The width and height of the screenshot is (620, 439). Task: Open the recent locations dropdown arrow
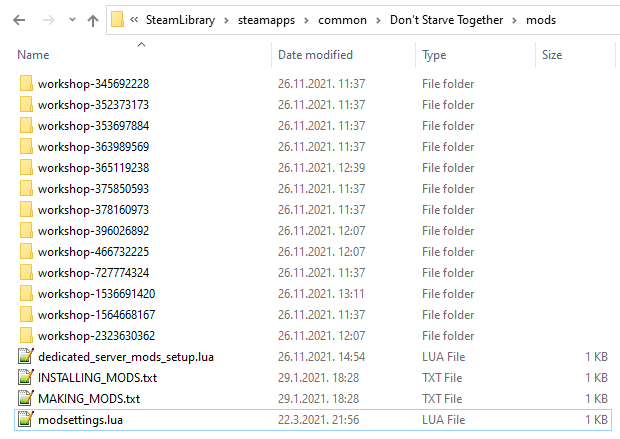(72, 19)
